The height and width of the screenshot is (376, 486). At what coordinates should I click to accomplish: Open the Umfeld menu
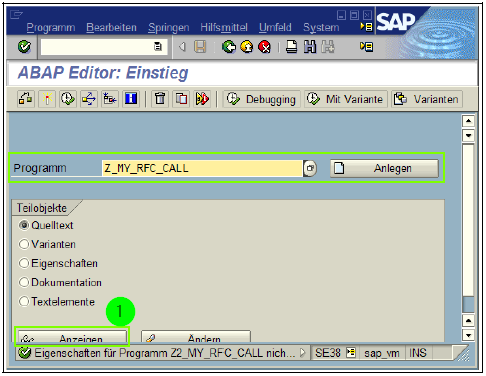[x=275, y=27]
